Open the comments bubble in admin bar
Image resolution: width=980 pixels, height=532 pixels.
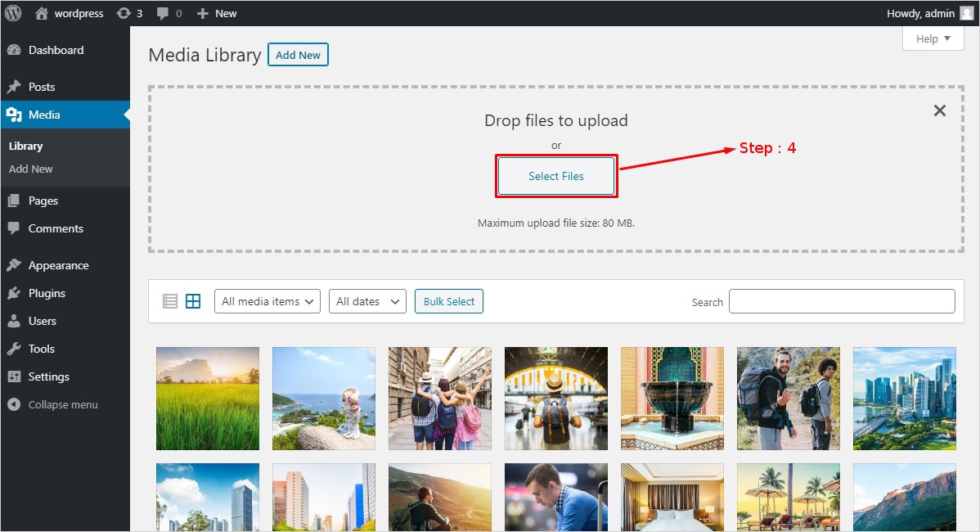[x=169, y=13]
